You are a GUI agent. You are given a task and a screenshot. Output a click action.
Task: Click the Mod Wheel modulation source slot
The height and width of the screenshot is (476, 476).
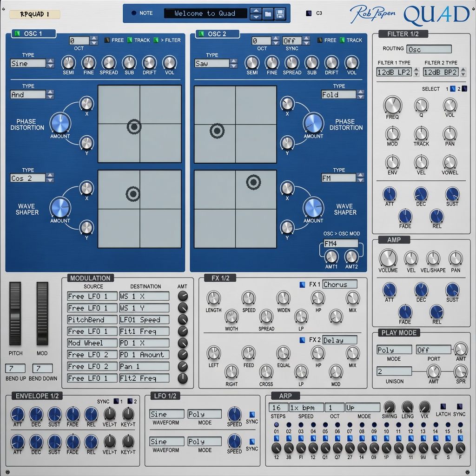tap(93, 343)
